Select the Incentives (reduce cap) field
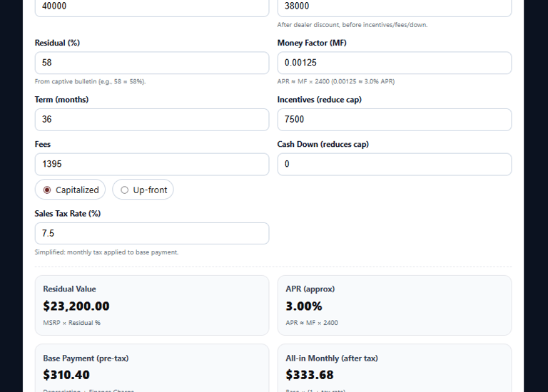 point(394,120)
